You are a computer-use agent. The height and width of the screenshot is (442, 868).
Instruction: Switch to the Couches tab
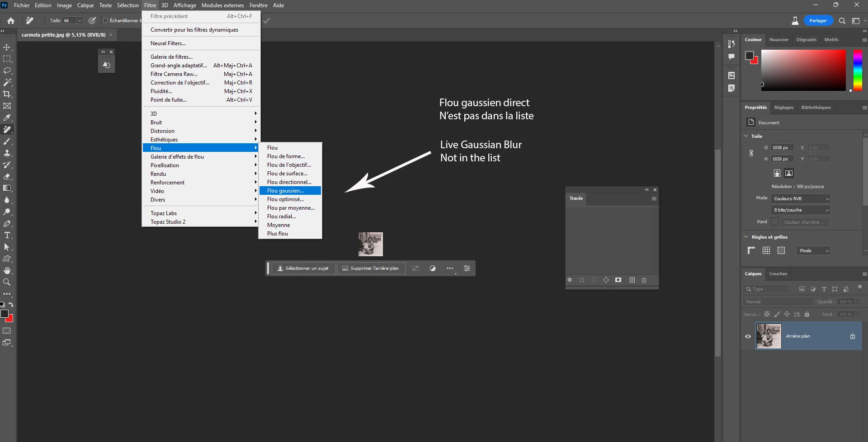click(778, 274)
